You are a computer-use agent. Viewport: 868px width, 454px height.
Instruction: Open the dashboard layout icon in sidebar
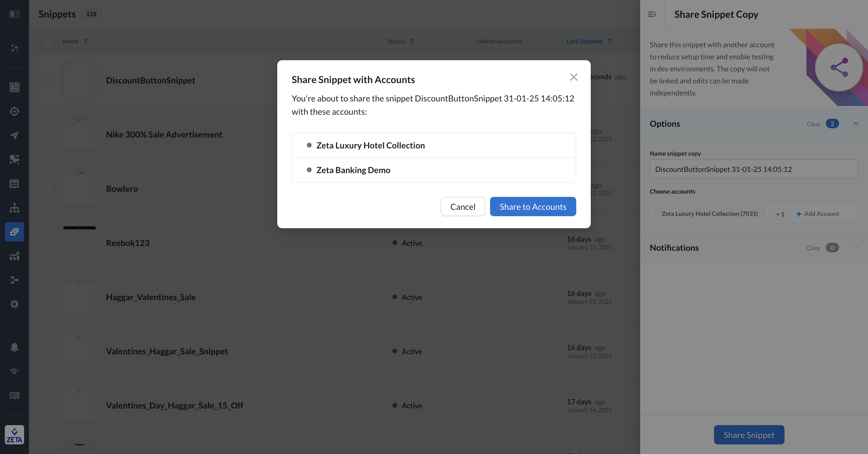[14, 87]
